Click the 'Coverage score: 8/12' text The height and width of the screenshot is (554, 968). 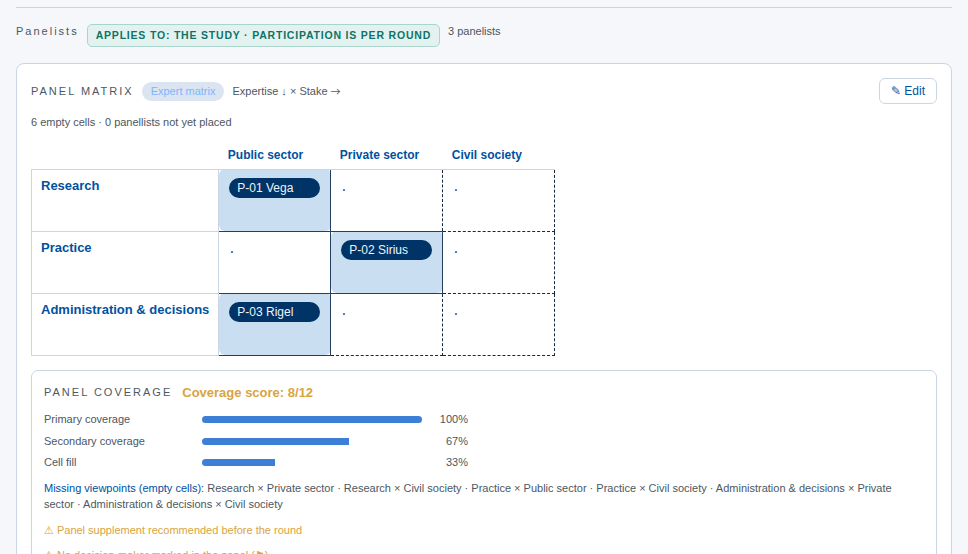pos(248,393)
